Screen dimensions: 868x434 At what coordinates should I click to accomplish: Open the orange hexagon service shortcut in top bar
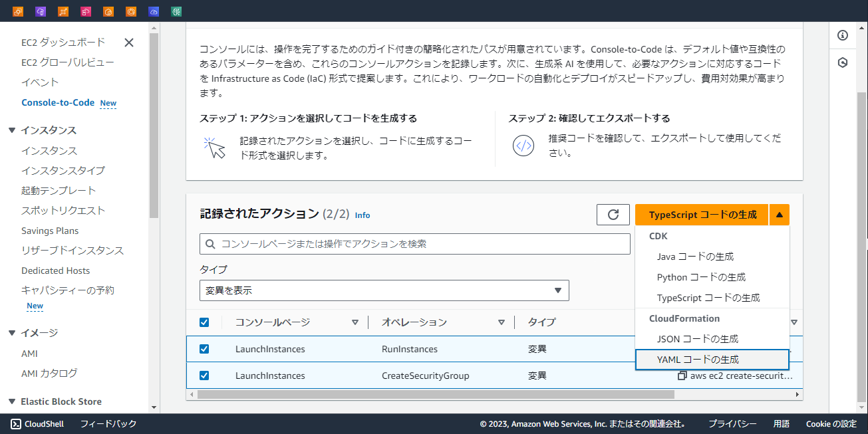[108, 11]
